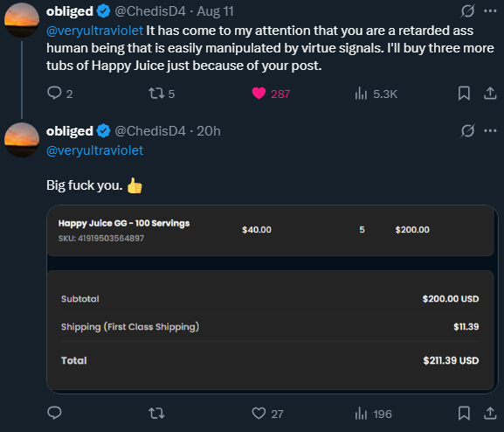Expand more options menu on 20h tweet

[490, 130]
